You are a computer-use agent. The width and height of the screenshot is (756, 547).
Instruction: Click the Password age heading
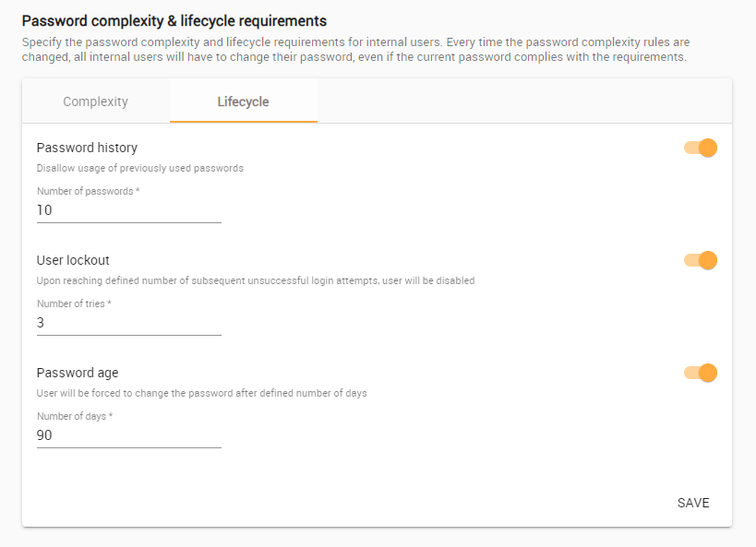click(x=78, y=373)
